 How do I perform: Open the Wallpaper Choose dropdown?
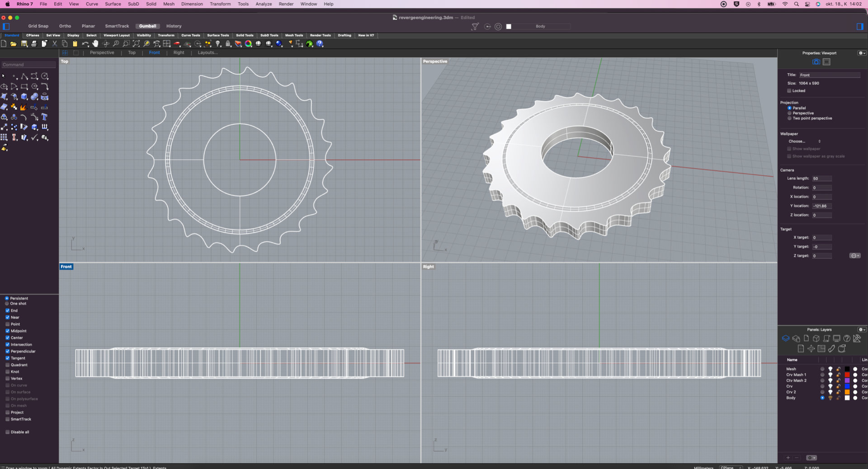click(x=804, y=141)
